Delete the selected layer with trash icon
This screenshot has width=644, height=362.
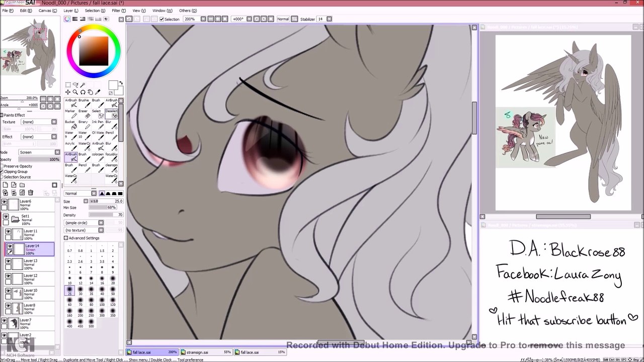tap(30, 193)
